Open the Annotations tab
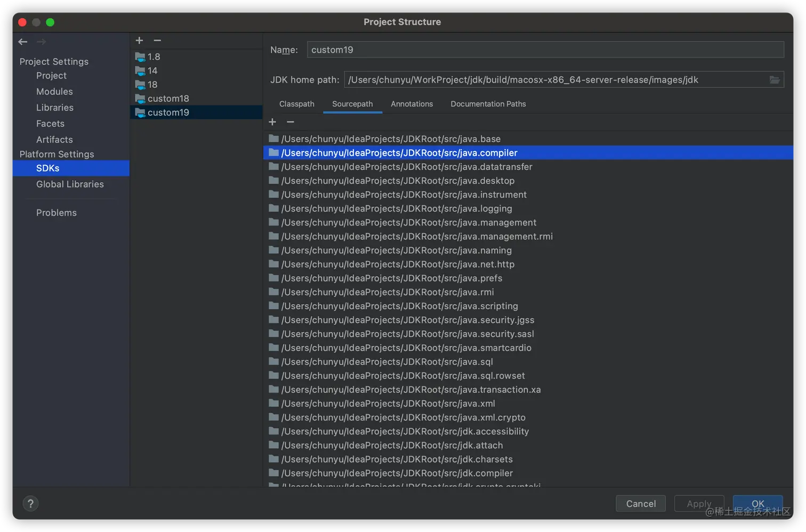 click(412, 104)
